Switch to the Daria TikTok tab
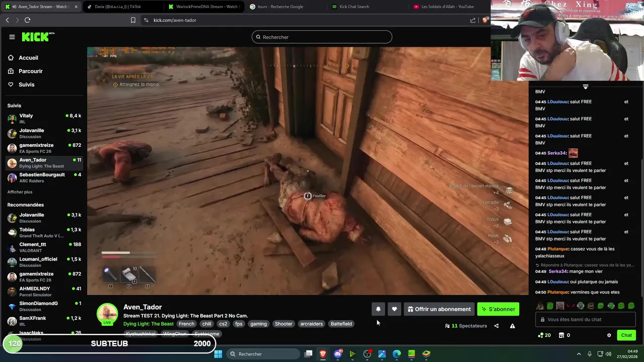The width and height of the screenshot is (644, 362). pos(122,7)
